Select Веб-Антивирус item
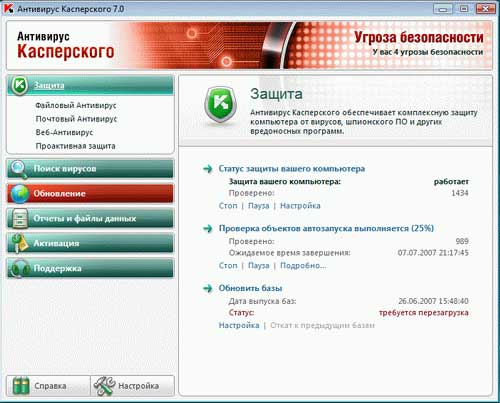The width and height of the screenshot is (500, 403). pos(64,132)
